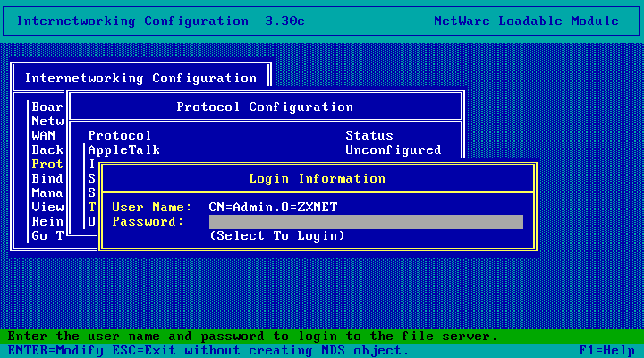This screenshot has width=644, height=358.
Task: Select the View... menu entry
Action: (47, 208)
